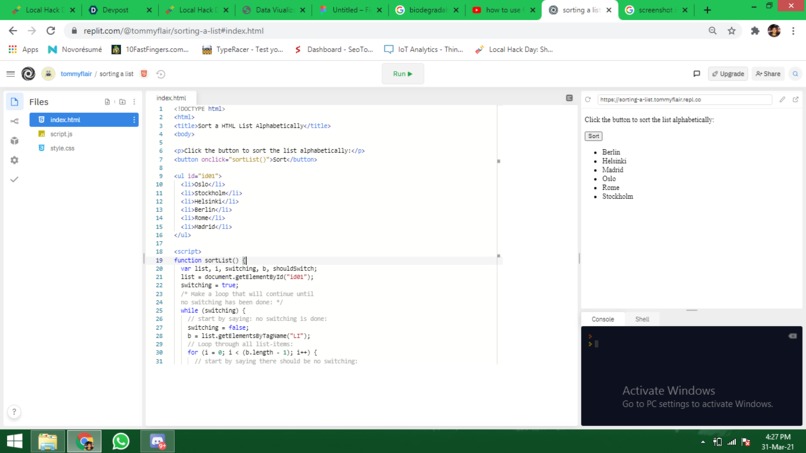806x453 pixels.
Task: Open Discord from taskbar
Action: point(157,441)
